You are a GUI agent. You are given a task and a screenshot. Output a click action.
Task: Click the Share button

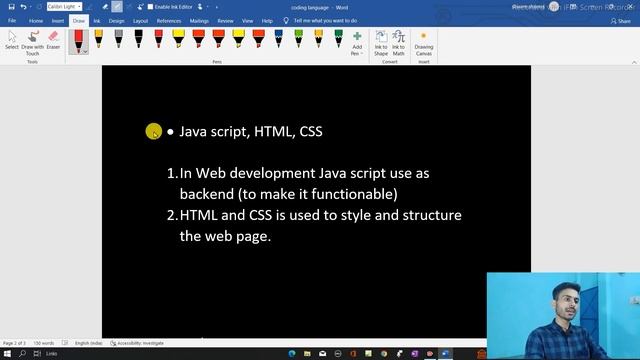pyautogui.click(x=620, y=21)
